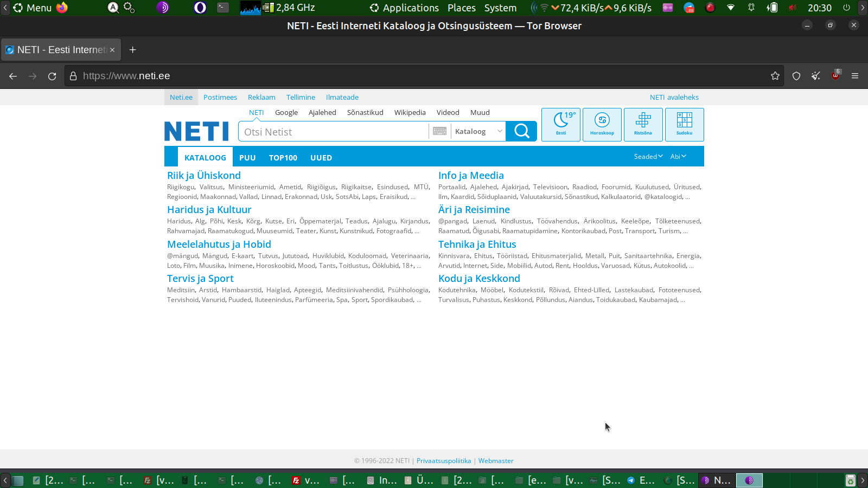The height and width of the screenshot is (488, 868).
Task: Switch to the TOP100 tab
Action: [x=283, y=158]
